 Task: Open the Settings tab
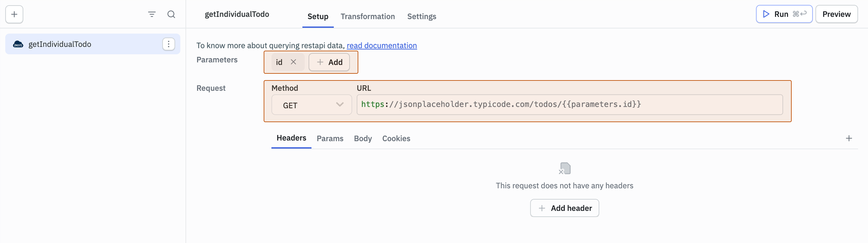coord(421,16)
